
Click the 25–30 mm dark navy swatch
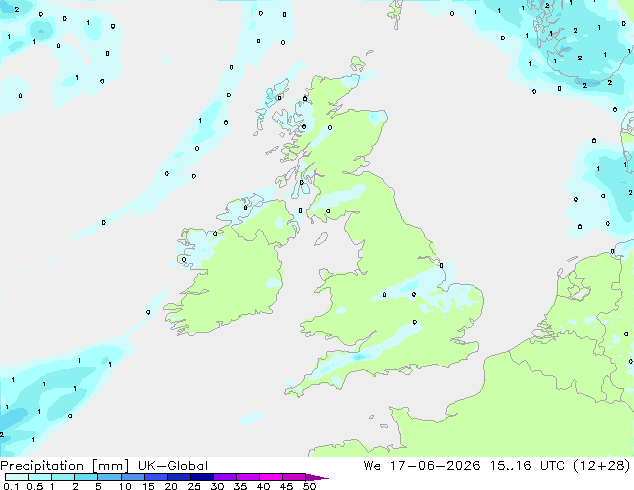tap(202, 477)
